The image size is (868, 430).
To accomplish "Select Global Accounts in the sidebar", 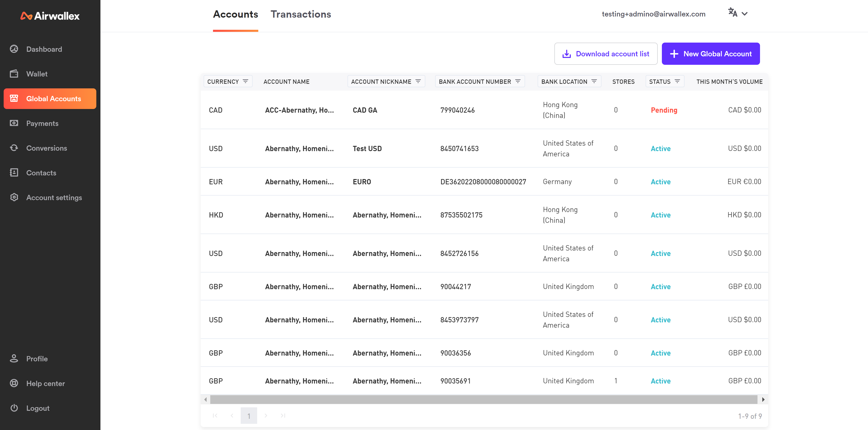I will click(50, 98).
